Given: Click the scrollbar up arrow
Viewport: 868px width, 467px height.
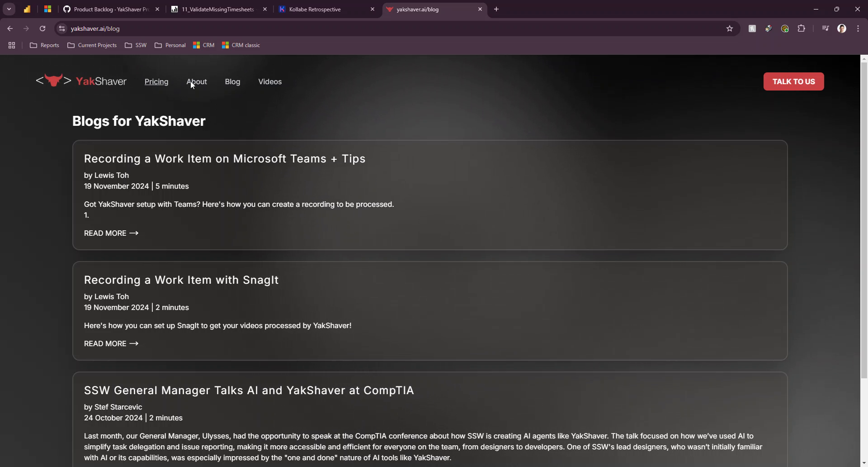Looking at the screenshot, I should 864,59.
